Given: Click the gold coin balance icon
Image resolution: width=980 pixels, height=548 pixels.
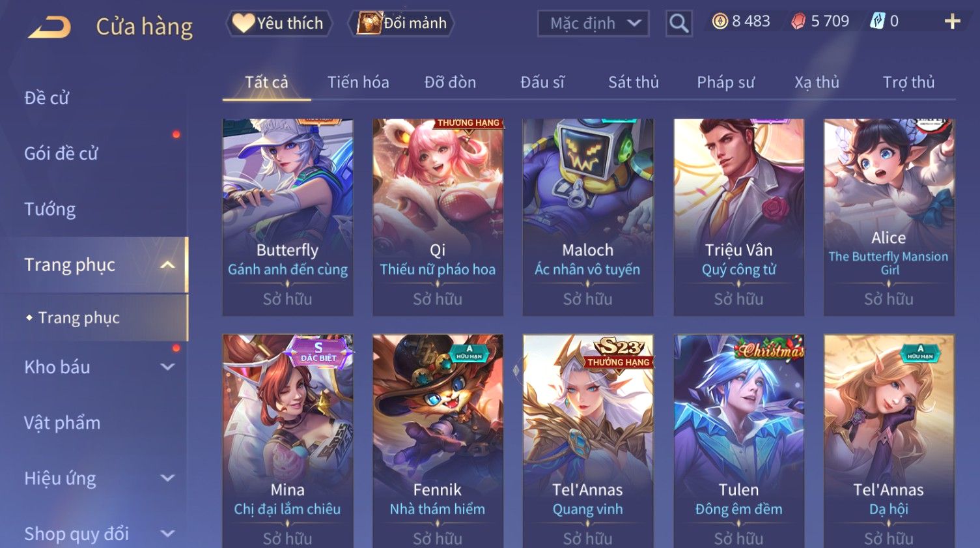Looking at the screenshot, I should coord(720,22).
